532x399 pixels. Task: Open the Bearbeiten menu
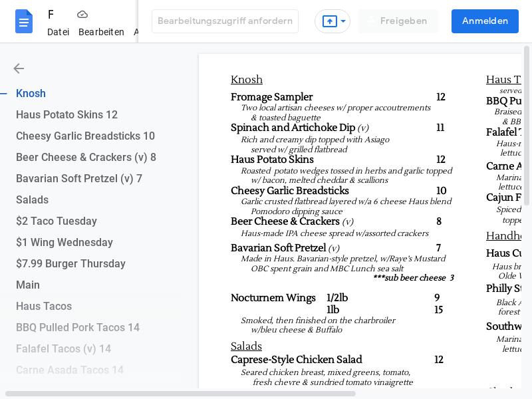coord(101,32)
